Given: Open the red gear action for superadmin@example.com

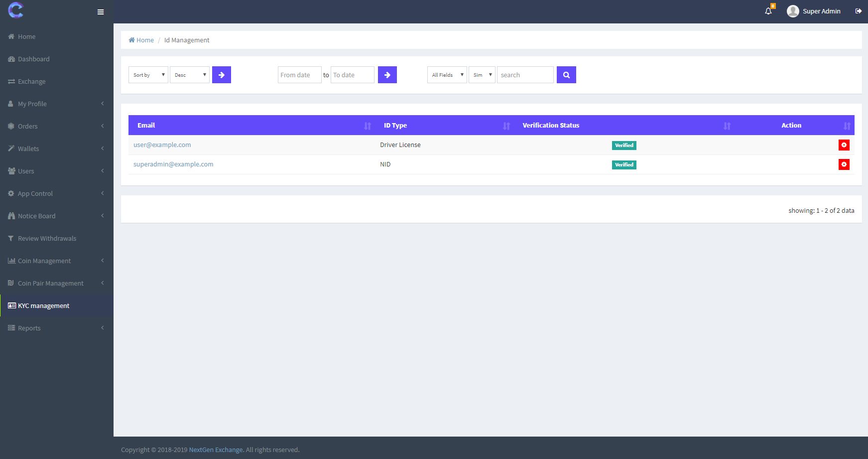Looking at the screenshot, I should pos(844,164).
